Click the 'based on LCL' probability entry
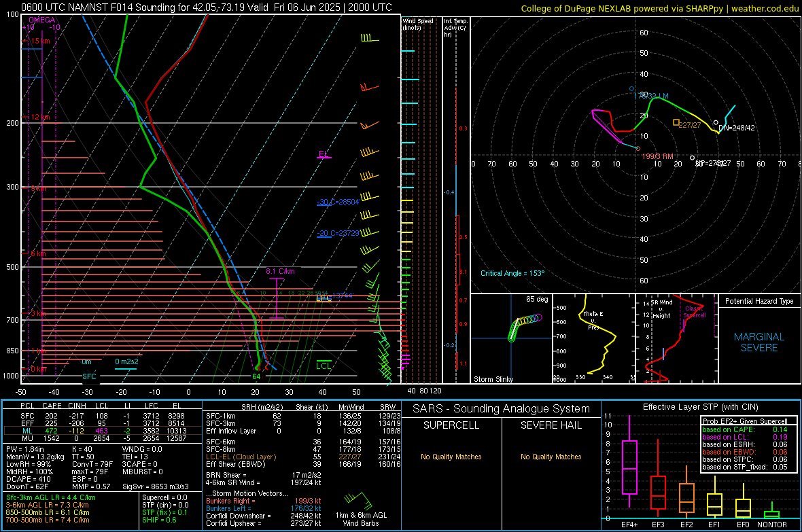 point(745,438)
